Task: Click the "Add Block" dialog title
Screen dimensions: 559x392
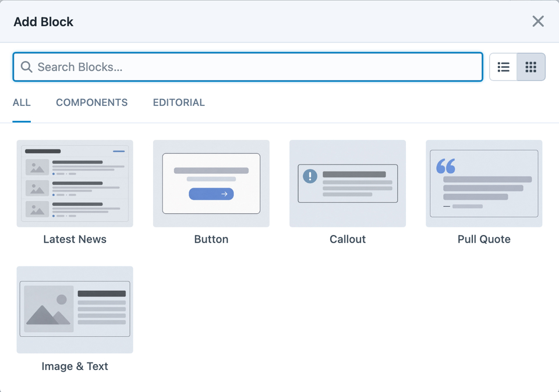Action: pyautogui.click(x=44, y=22)
